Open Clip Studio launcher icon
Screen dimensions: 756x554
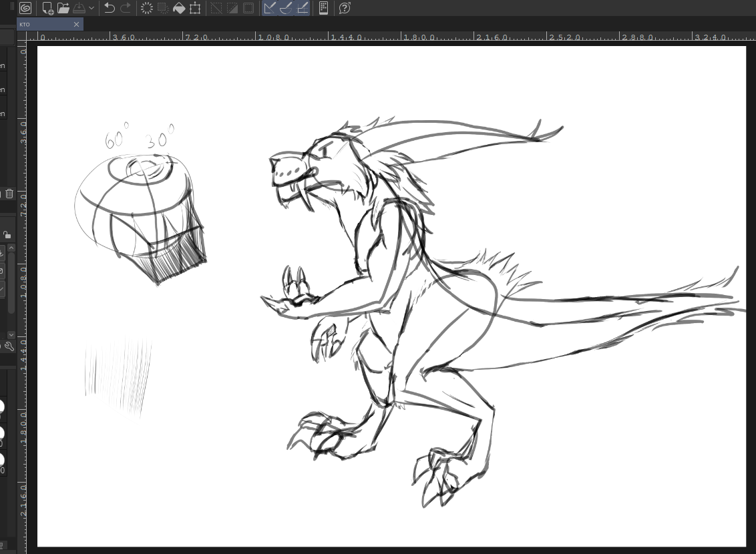coord(25,8)
